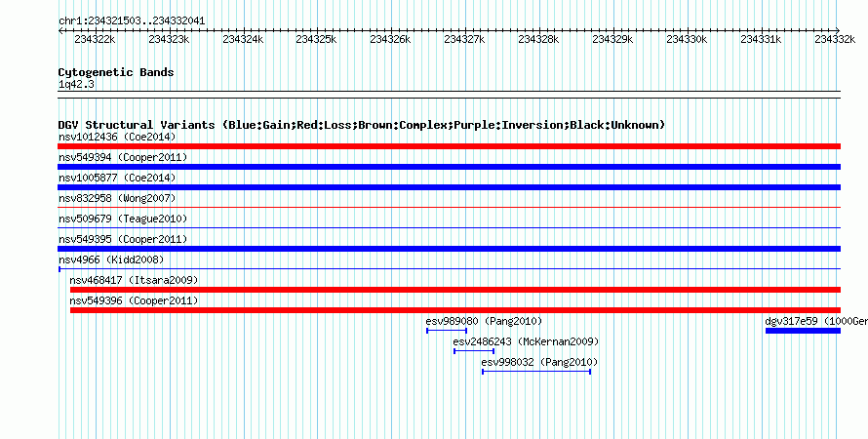This screenshot has width=868, height=439.
Task: Click ruler position 234324k
Action: [x=243, y=39]
